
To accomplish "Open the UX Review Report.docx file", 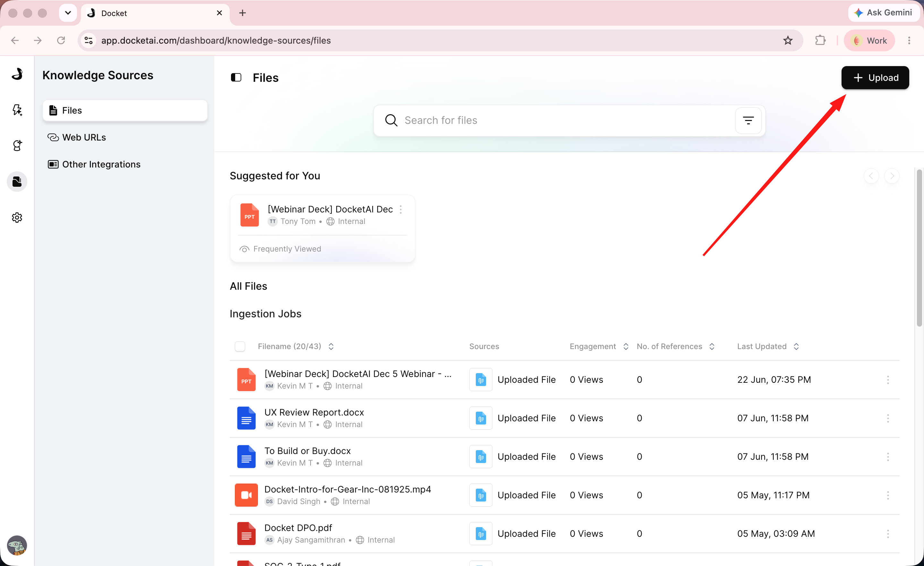I will [314, 412].
